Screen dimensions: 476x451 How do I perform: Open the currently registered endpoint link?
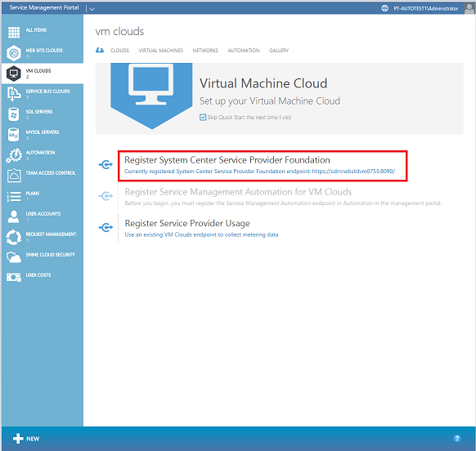pos(259,172)
